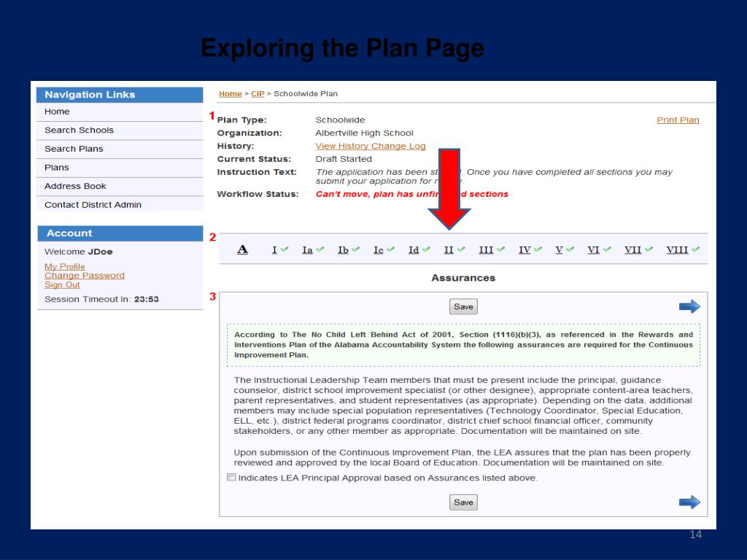Click the top blue next-section arrow
The width and height of the screenshot is (747, 560).
(x=689, y=306)
